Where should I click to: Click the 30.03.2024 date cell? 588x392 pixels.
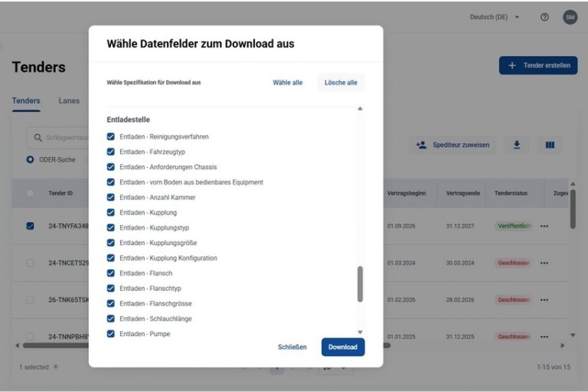(460, 263)
